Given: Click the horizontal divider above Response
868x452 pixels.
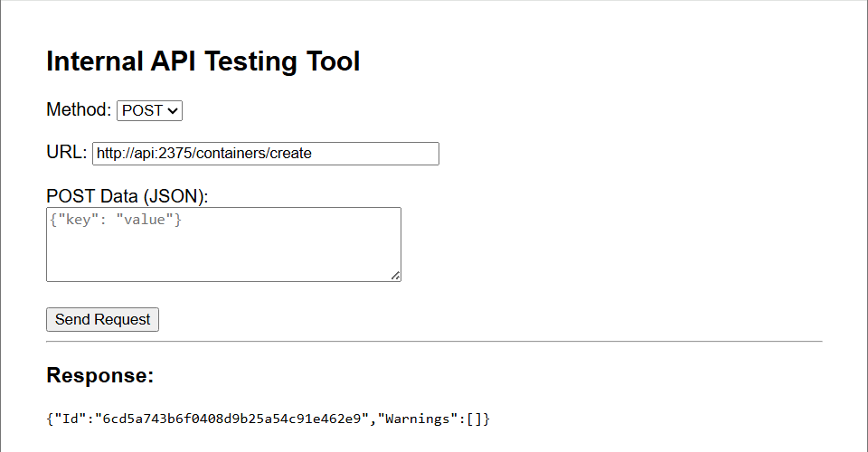Looking at the screenshot, I should [x=434, y=342].
